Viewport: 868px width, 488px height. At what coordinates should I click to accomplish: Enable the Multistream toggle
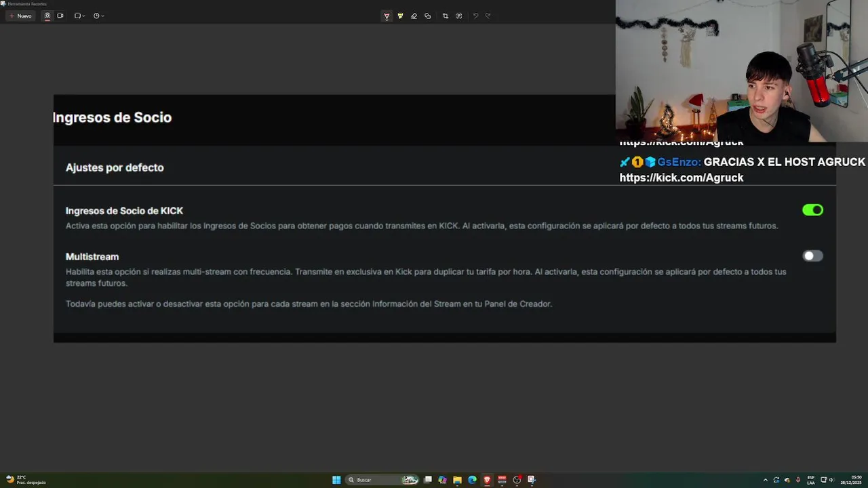point(812,256)
